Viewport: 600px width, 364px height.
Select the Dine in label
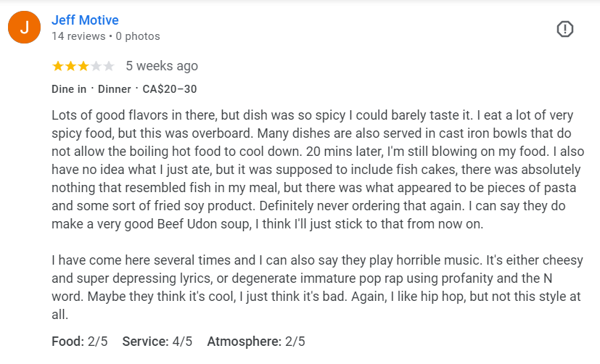coord(69,89)
